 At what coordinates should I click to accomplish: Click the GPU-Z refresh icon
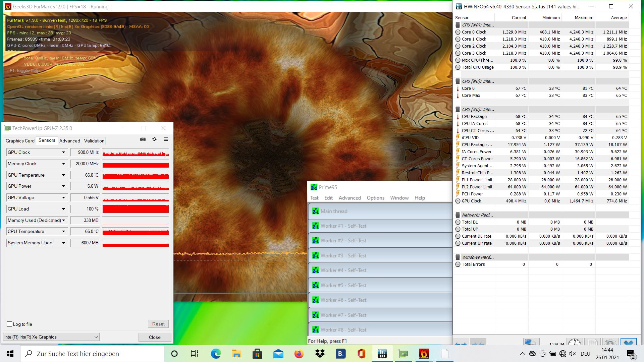(154, 139)
